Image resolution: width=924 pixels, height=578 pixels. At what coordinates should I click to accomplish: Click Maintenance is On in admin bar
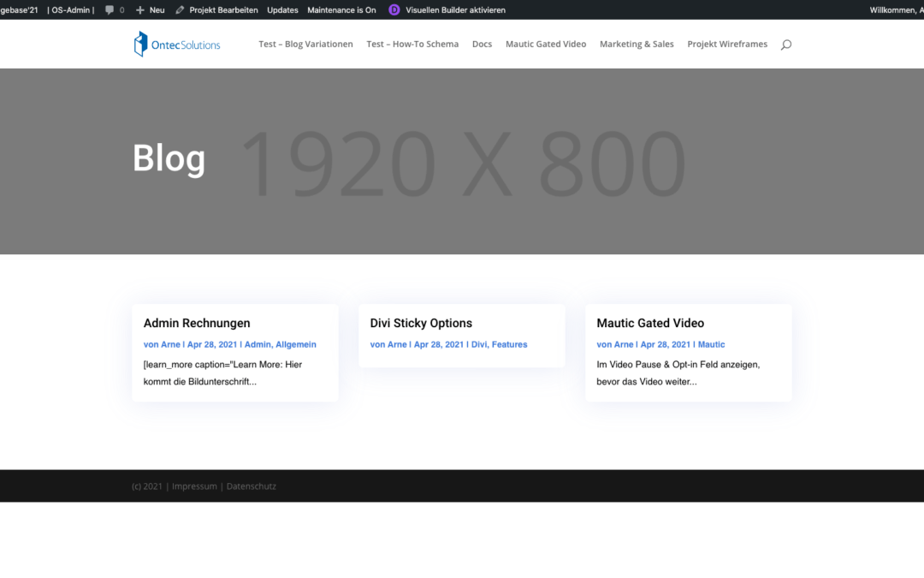[341, 10]
